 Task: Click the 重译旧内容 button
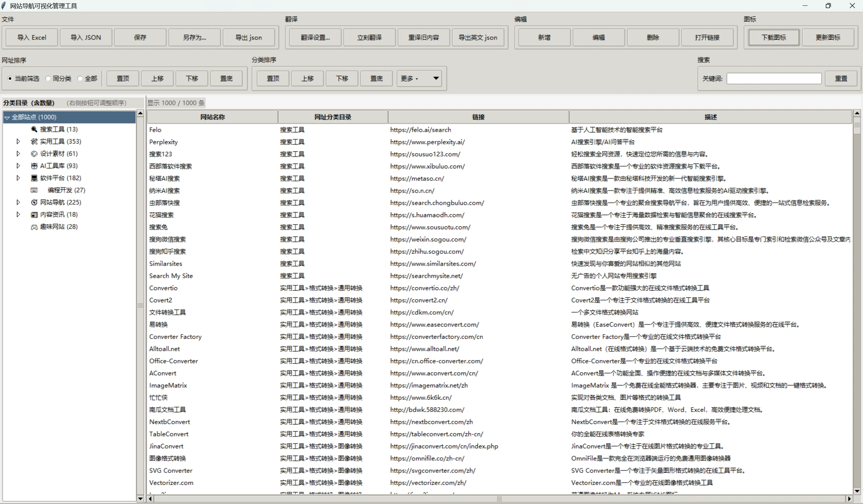tap(424, 37)
